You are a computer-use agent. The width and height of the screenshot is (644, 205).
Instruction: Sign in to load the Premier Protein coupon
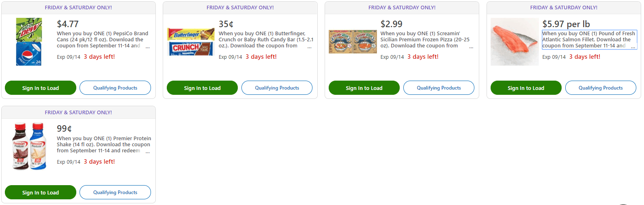[x=41, y=192]
